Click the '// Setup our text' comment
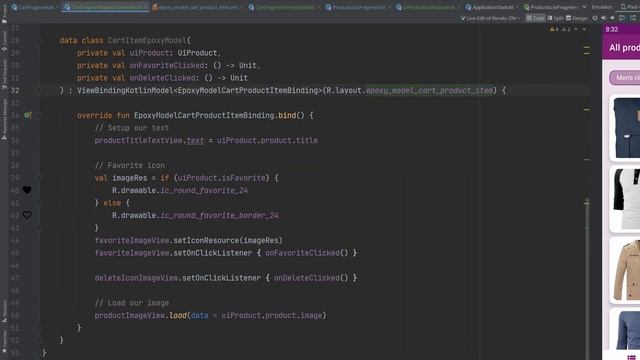Viewport: 640px width, 360px height. [131, 128]
